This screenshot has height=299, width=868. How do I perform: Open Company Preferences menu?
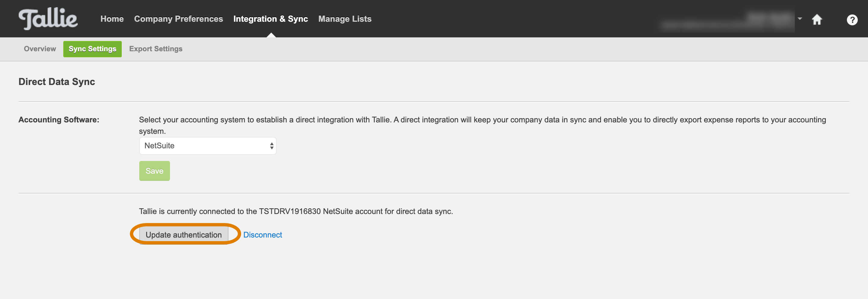[178, 19]
